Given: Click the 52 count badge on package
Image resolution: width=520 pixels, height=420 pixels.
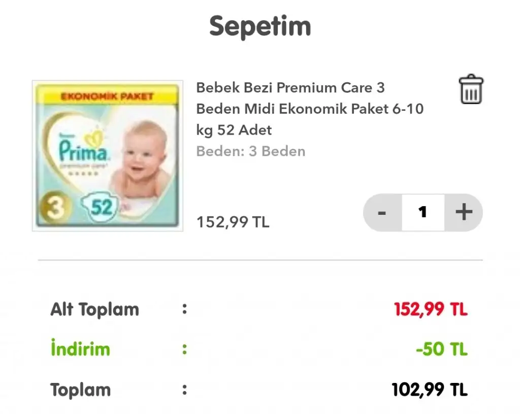Looking at the screenshot, I should click(x=102, y=207).
